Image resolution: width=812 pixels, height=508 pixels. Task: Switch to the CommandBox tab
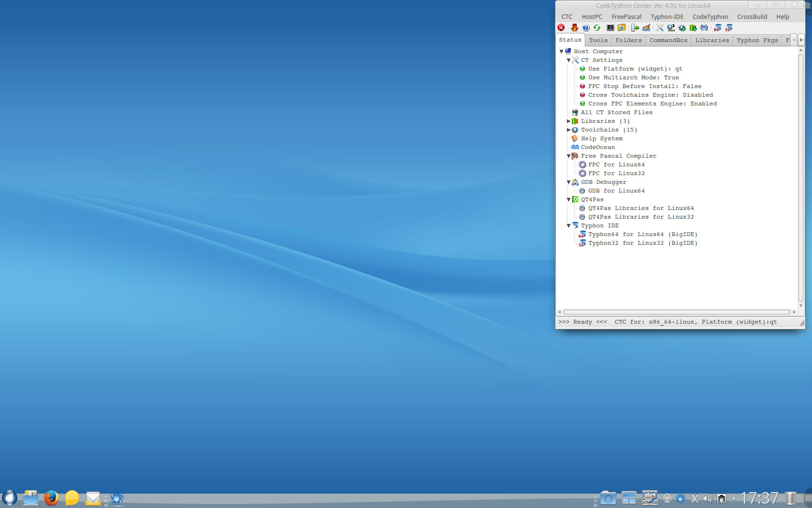668,40
